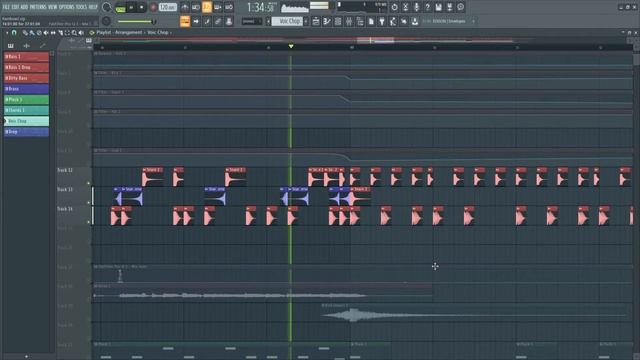Open the Playlist view icon
The width and height of the screenshot is (640, 360).
point(316,21)
